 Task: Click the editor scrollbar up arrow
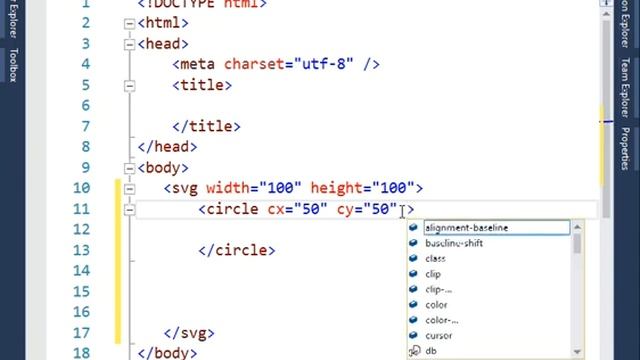(606, 13)
